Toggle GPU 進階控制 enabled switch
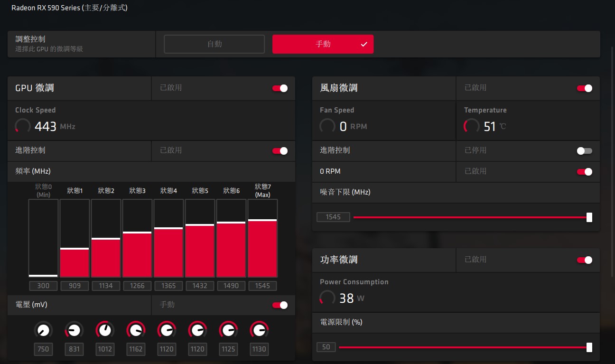 pyautogui.click(x=280, y=151)
